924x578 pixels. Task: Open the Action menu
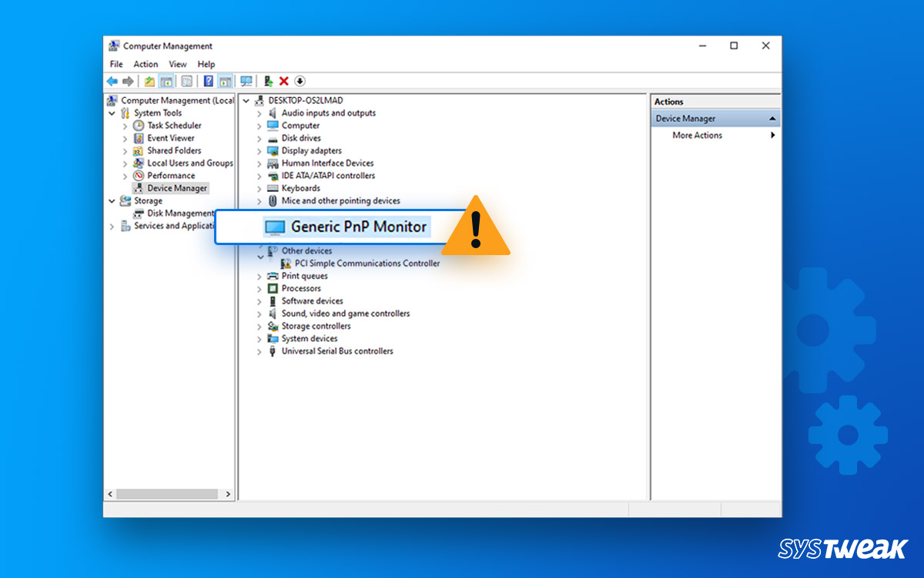(146, 64)
